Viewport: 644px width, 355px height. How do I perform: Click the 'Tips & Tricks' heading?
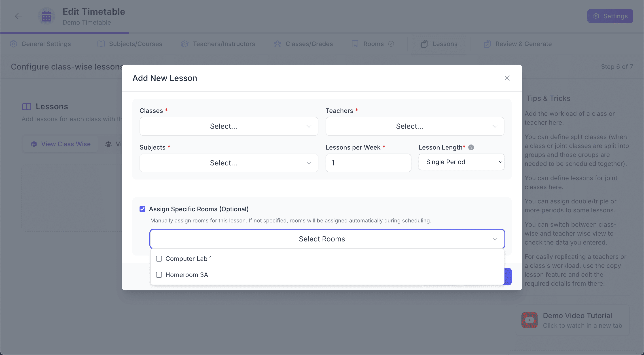(x=549, y=99)
